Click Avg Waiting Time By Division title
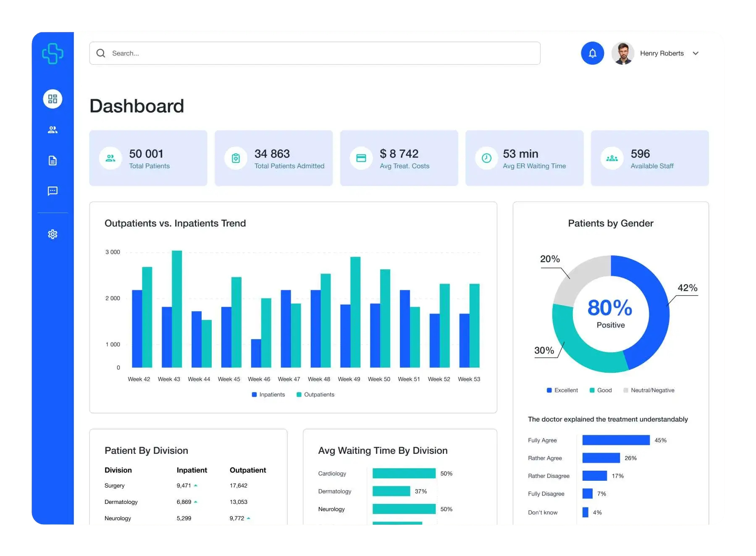The width and height of the screenshot is (756, 556). (x=383, y=451)
